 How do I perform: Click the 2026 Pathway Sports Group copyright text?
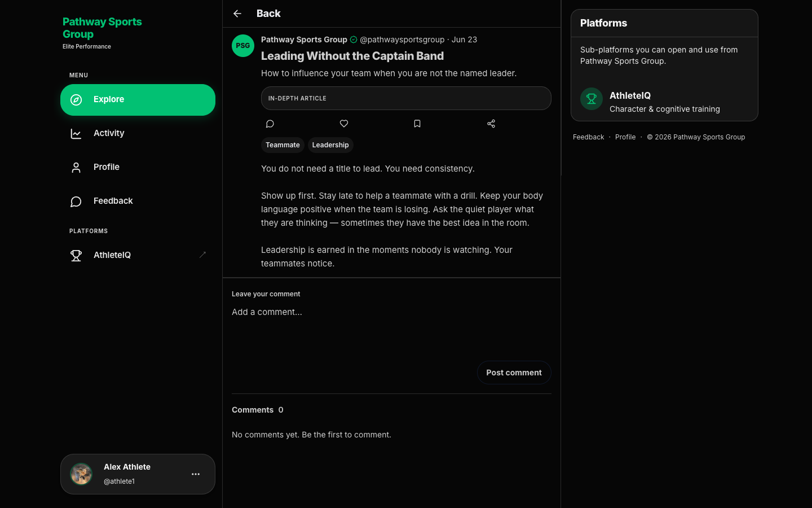[696, 137]
